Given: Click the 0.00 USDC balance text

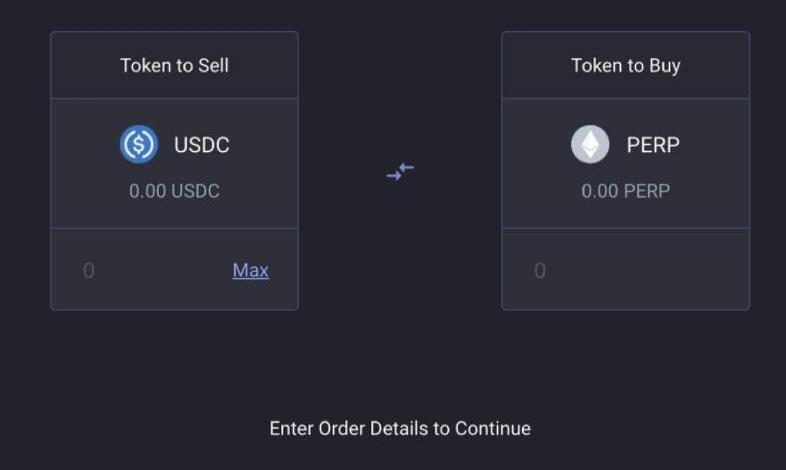Looking at the screenshot, I should [x=174, y=191].
